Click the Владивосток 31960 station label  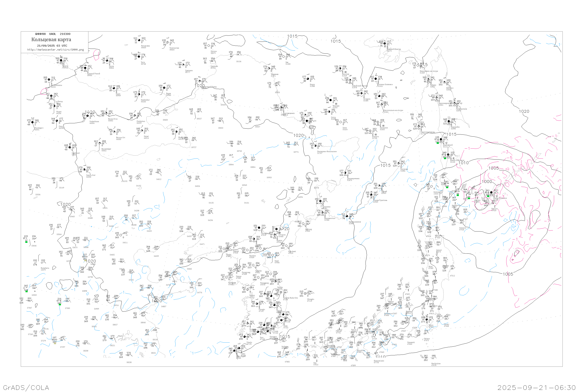pos(329,219)
